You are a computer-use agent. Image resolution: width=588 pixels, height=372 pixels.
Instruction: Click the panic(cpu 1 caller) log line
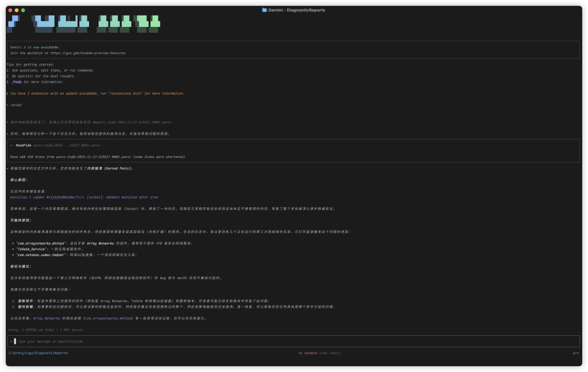84,197
